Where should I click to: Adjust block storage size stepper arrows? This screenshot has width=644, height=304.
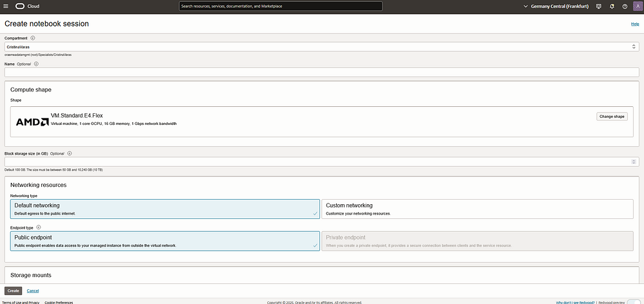point(633,162)
